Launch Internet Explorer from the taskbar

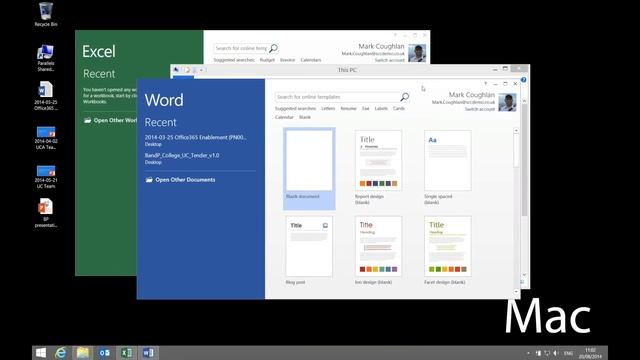pyautogui.click(x=61, y=353)
